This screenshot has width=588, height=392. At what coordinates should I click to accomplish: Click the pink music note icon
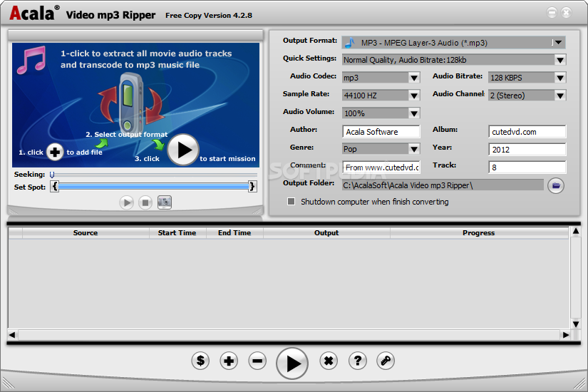31,60
